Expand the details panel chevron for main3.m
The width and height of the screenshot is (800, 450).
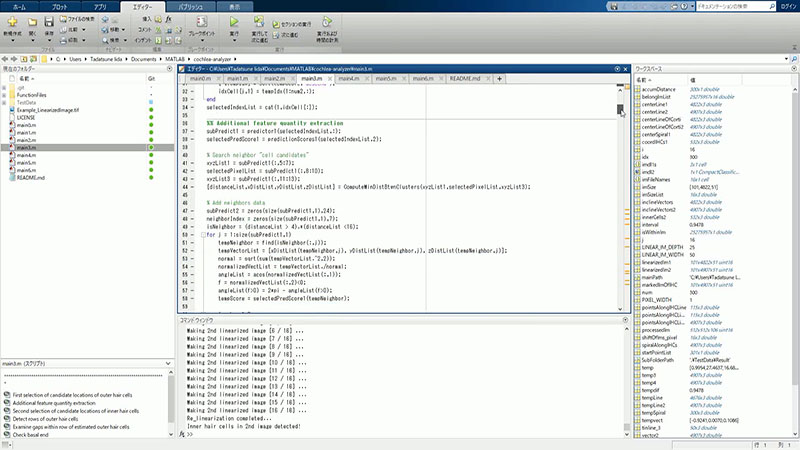coord(168,364)
